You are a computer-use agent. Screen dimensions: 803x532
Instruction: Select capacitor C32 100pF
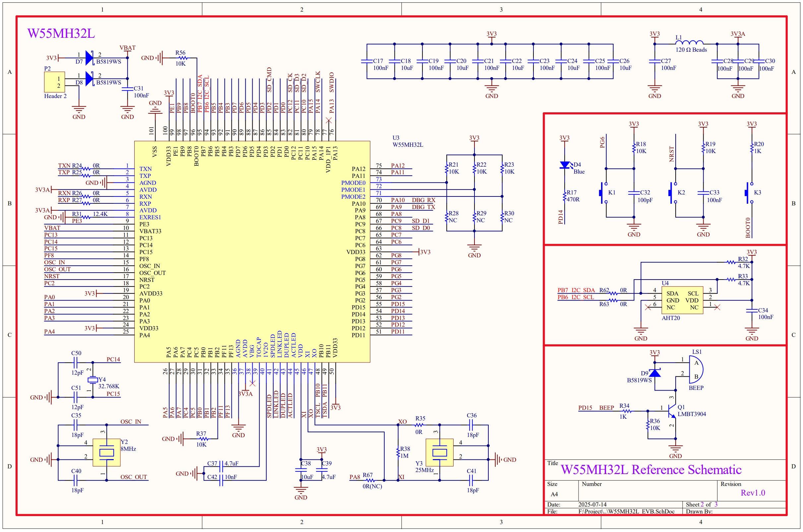click(x=634, y=193)
